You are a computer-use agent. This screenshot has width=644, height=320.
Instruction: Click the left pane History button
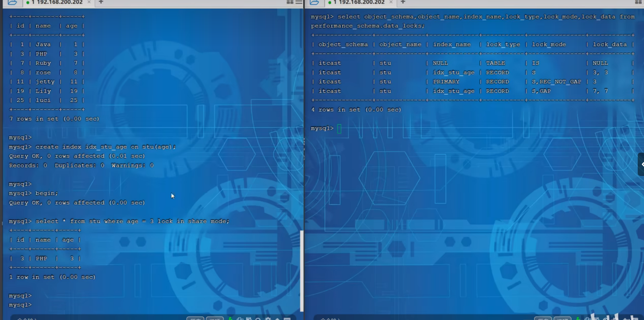tap(195, 319)
